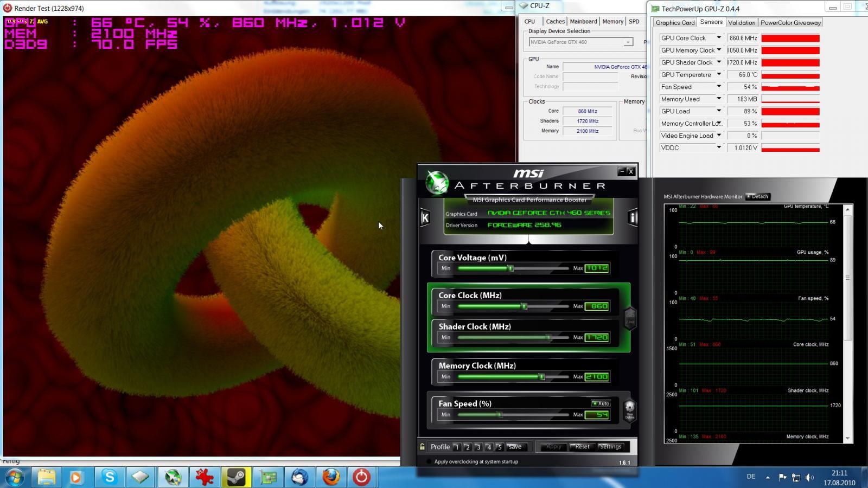Switch to the Caches tab in CPU-Z

point(555,22)
